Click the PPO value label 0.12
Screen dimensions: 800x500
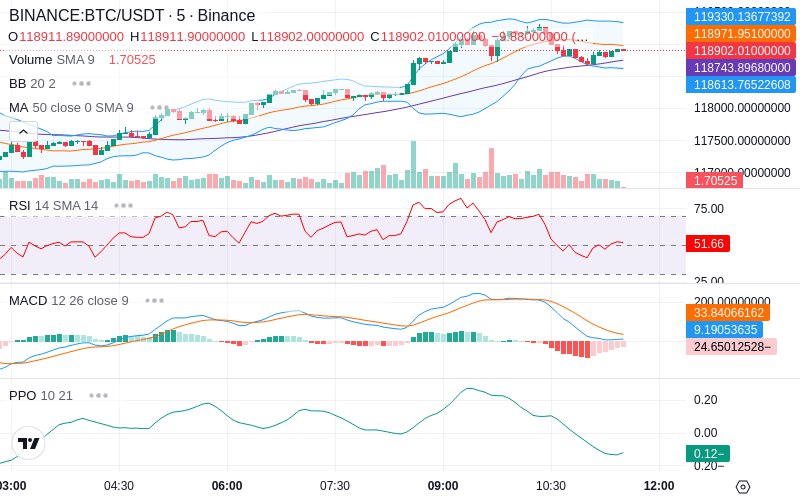click(708, 454)
